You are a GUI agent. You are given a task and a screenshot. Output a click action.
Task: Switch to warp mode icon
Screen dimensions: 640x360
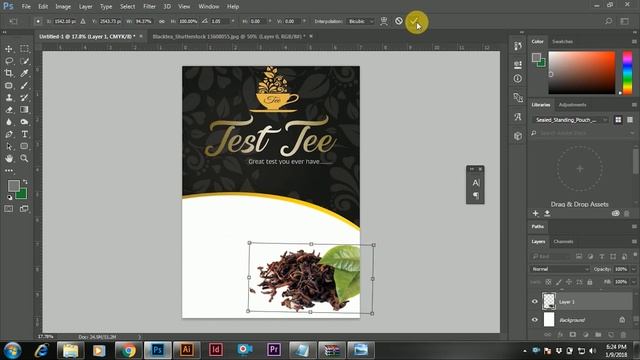pos(384,21)
